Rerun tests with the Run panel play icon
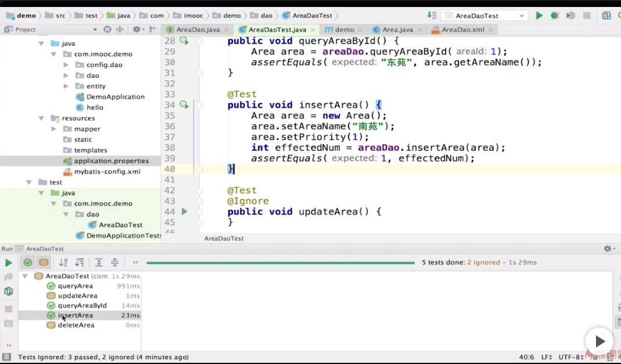This screenshot has height=364, width=621. [x=8, y=263]
